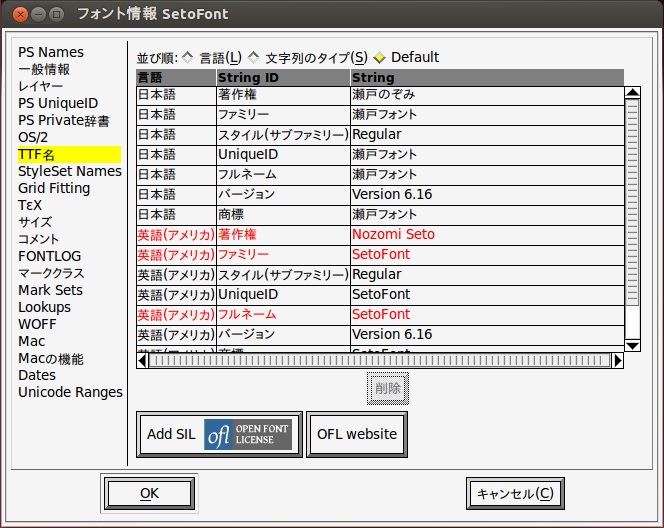Switch to the WOFF section
The image size is (664, 528).
point(37,324)
